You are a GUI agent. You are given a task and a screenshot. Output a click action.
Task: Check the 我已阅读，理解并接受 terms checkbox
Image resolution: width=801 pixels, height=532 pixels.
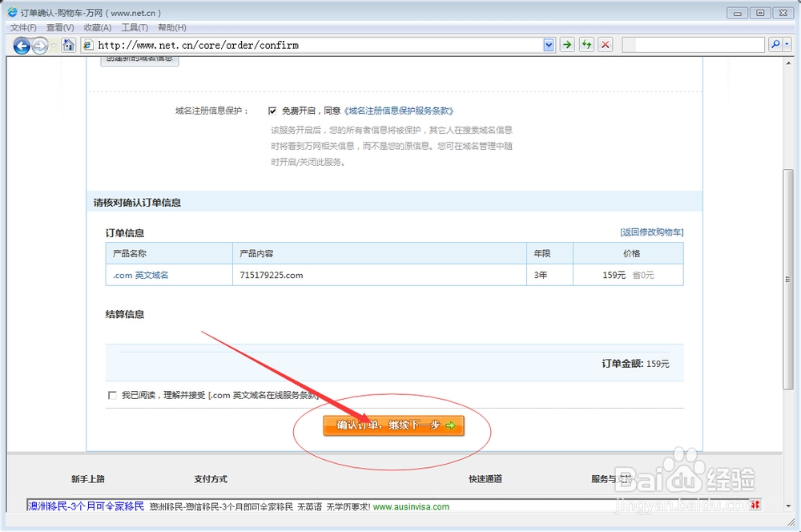coord(112,395)
